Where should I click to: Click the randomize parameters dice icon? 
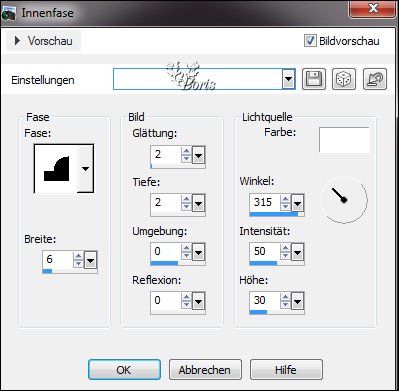(x=344, y=79)
